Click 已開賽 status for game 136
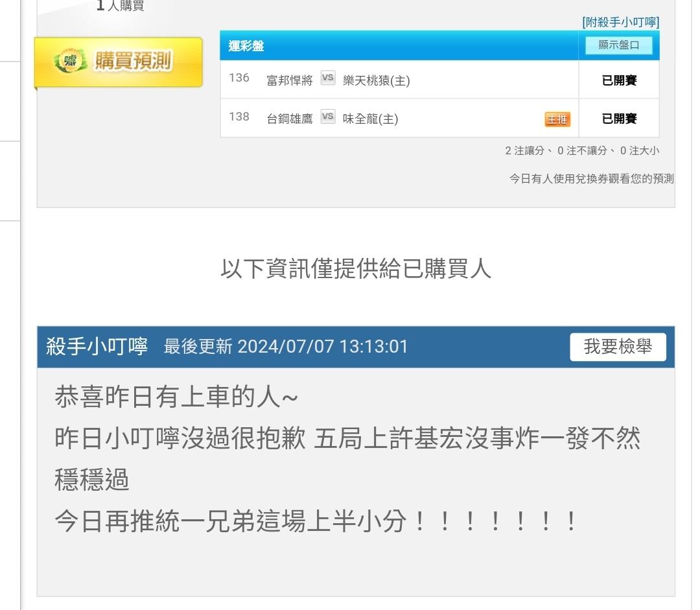Image resolution: width=700 pixels, height=610 pixels. click(619, 80)
